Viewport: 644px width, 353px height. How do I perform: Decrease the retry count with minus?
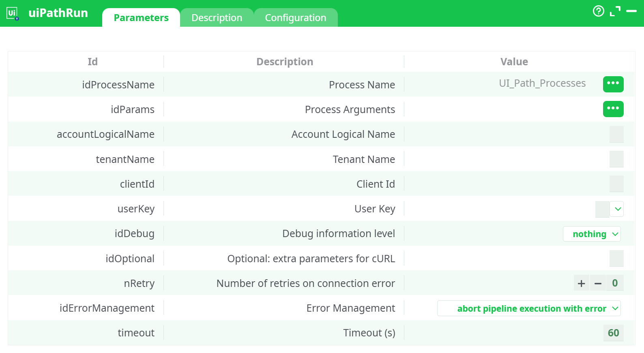click(x=598, y=283)
